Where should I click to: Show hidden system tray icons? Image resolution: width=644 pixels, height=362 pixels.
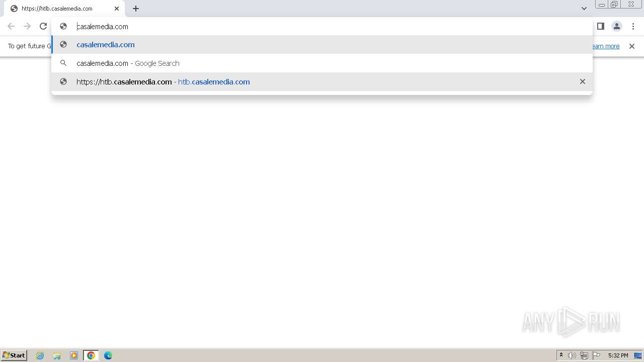pos(561,355)
